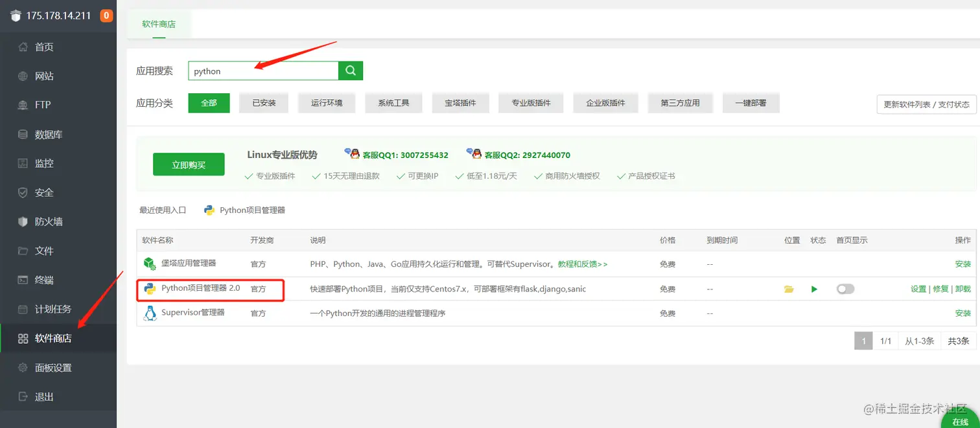This screenshot has height=428, width=980.
Task: Click the 共3条 total count
Action: [x=958, y=341]
